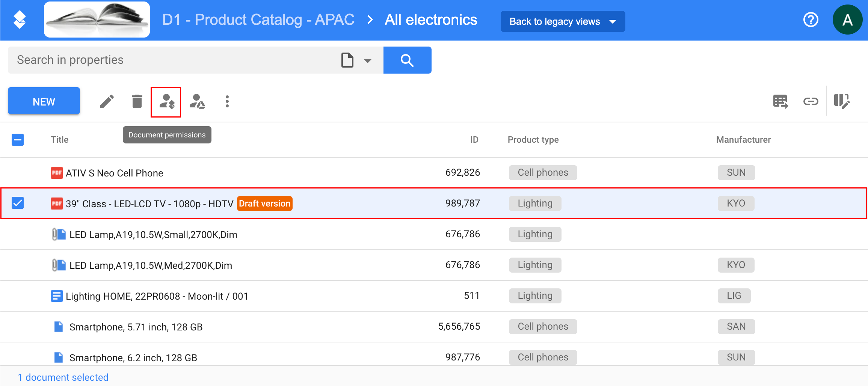Click ID value 511

pyautogui.click(x=472, y=296)
